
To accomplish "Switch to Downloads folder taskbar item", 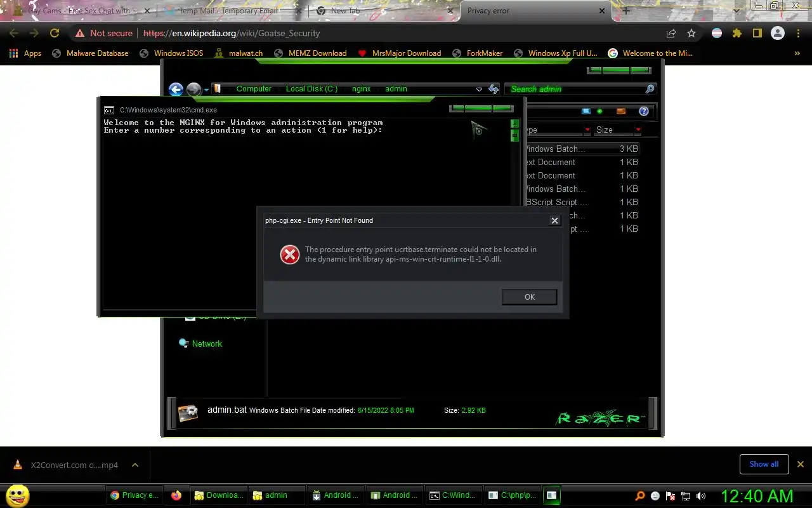I will tap(219, 495).
